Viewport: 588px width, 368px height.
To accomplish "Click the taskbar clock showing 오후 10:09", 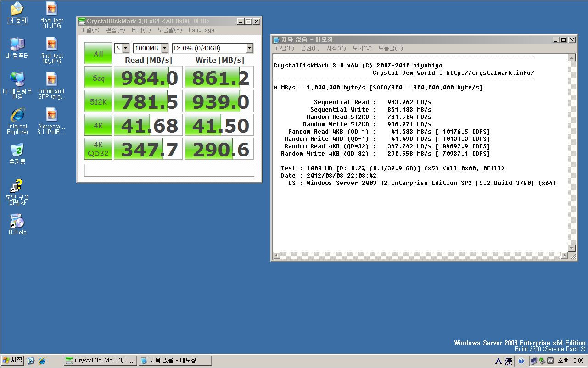I will coord(571,361).
